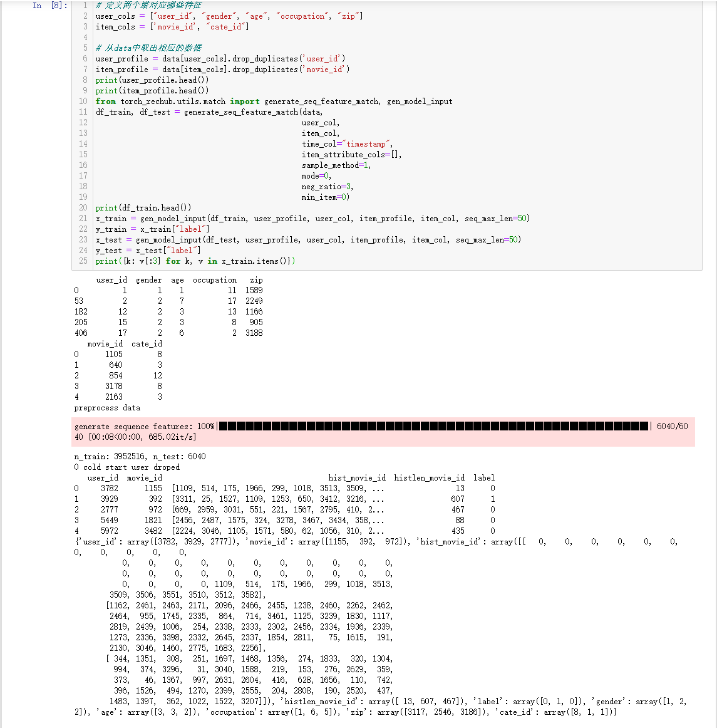Viewport: 717px width, 728px height.
Task: Click the movie_id value 3178
Action: coord(114,387)
